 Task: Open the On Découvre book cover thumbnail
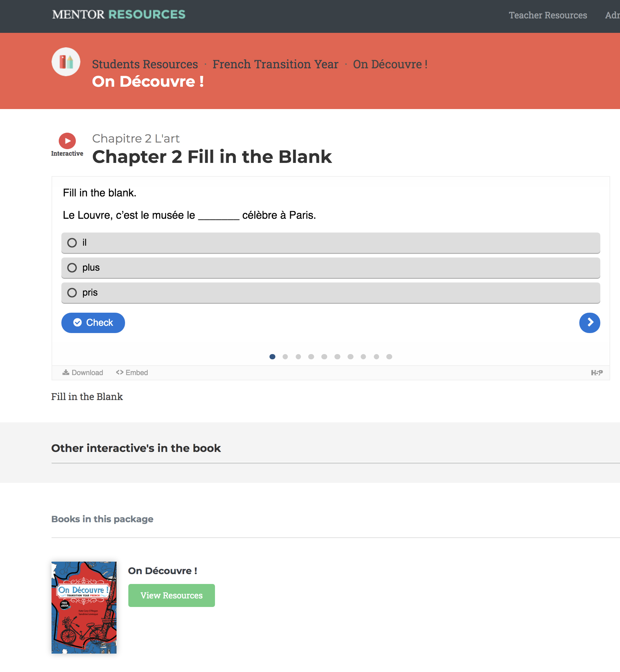[x=84, y=607]
